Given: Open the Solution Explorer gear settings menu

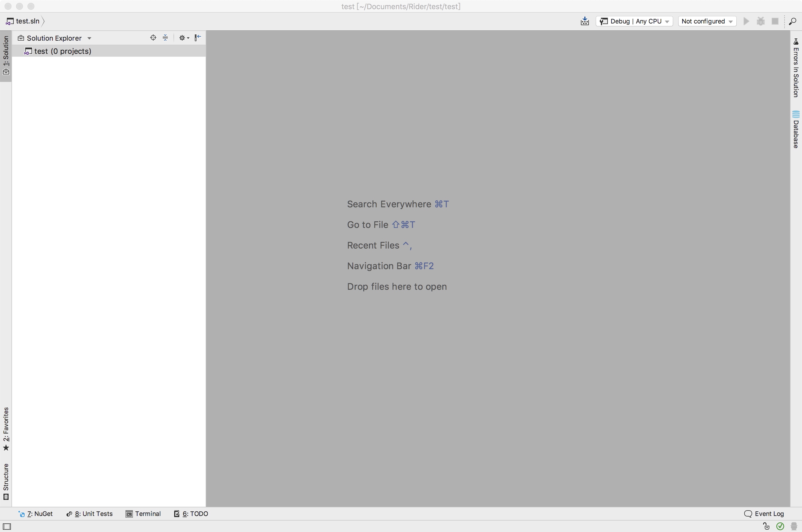Looking at the screenshot, I should pyautogui.click(x=184, y=38).
